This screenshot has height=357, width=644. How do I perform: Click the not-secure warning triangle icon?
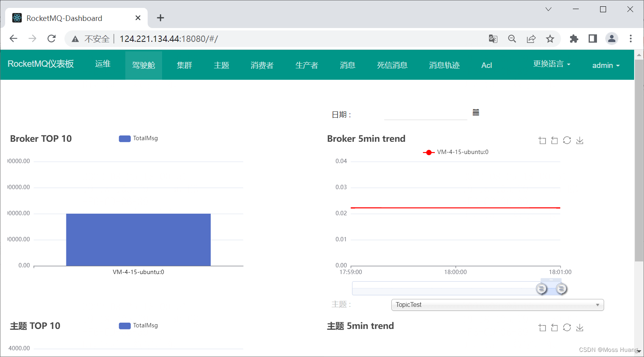click(75, 39)
